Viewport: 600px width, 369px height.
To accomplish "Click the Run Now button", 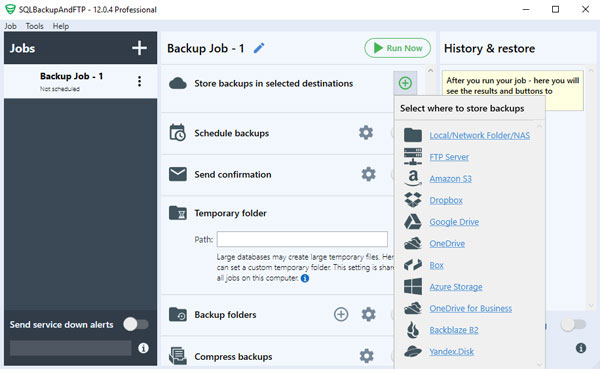I will pos(398,48).
